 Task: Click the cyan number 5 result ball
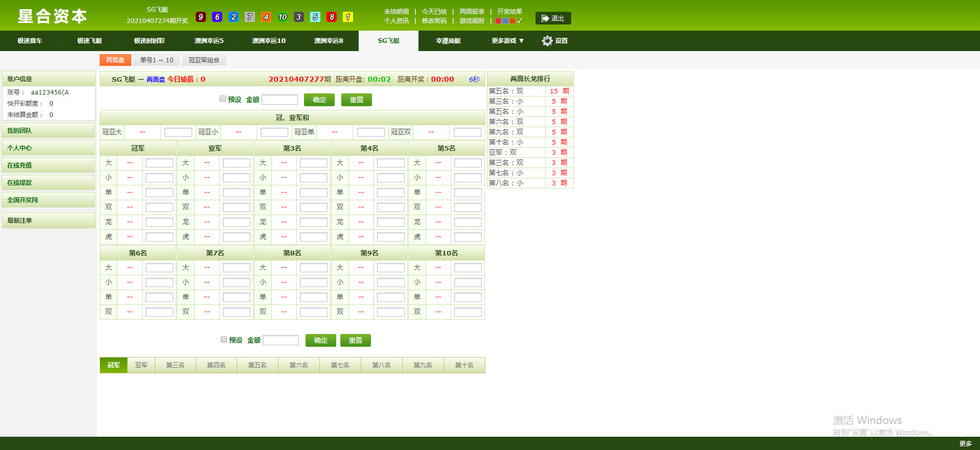(x=315, y=17)
